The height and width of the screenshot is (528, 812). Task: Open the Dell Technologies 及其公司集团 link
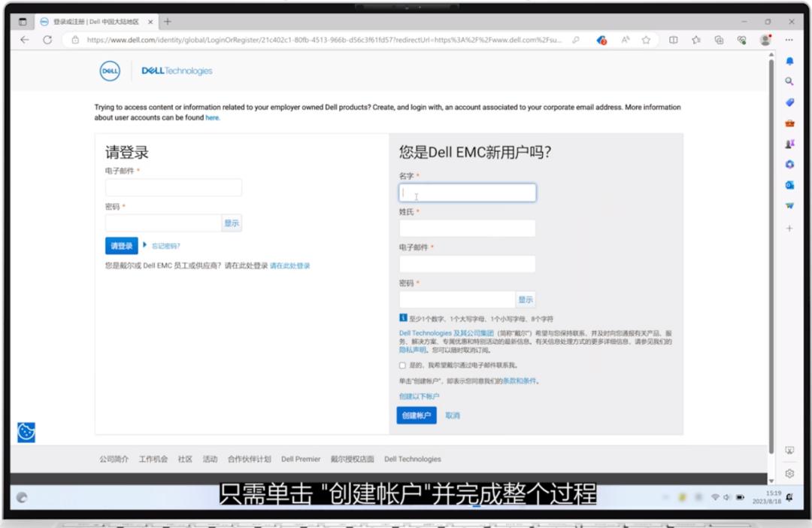(x=447, y=333)
